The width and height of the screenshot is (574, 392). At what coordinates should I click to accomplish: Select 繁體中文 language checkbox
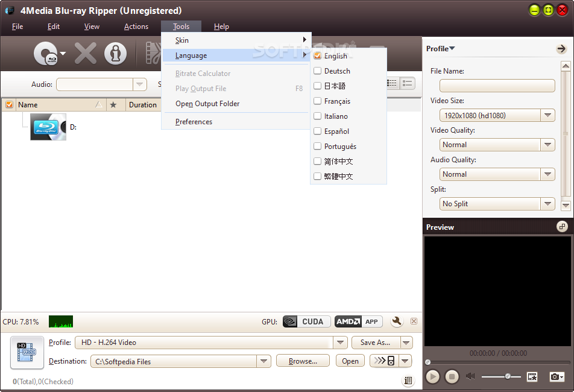tap(318, 176)
